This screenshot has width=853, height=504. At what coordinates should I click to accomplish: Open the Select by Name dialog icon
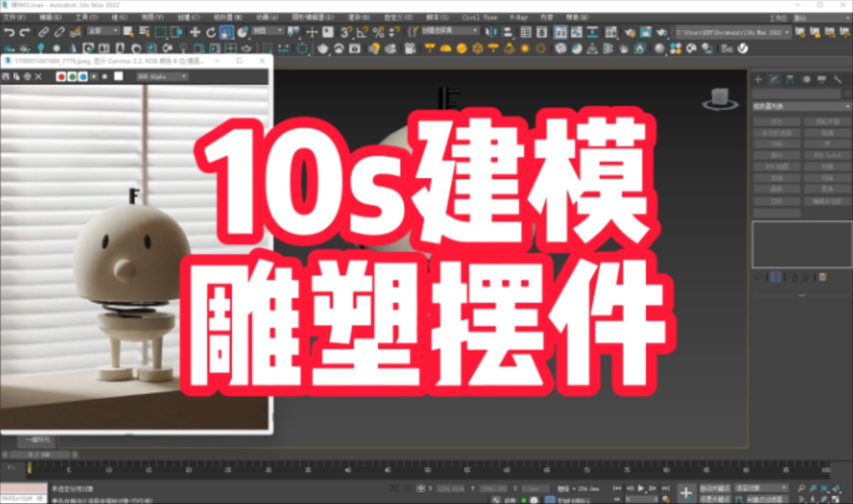(145, 32)
